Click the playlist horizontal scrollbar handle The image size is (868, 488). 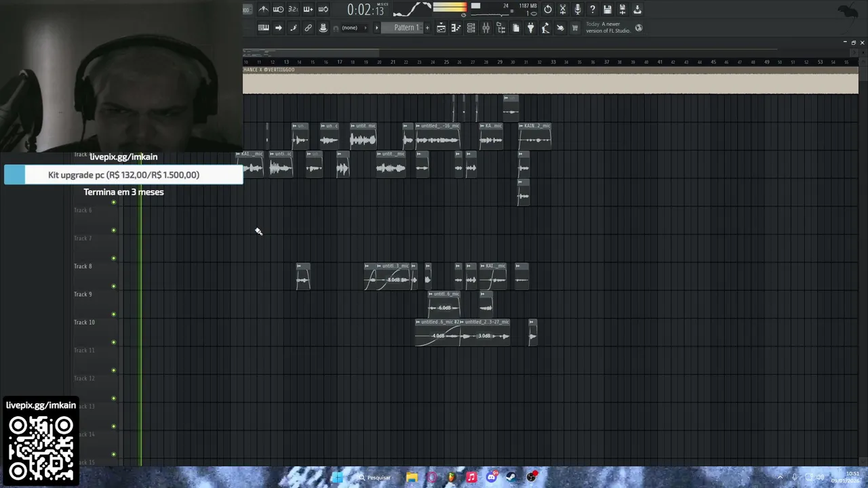coord(311,52)
